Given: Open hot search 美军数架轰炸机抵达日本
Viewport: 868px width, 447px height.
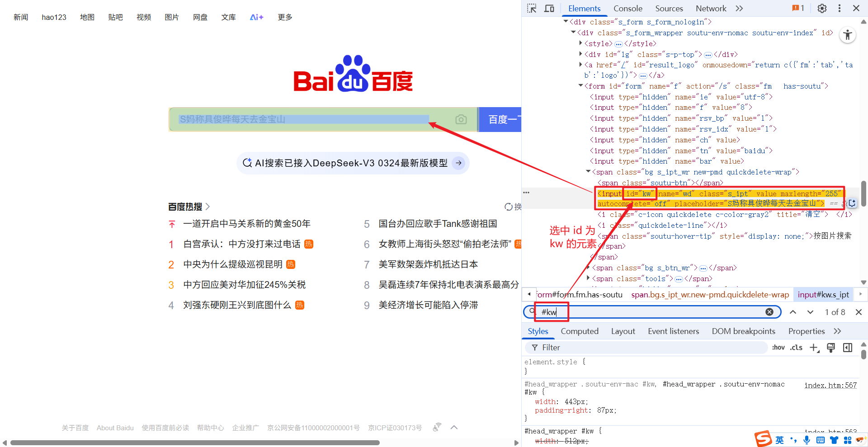Looking at the screenshot, I should click(428, 264).
